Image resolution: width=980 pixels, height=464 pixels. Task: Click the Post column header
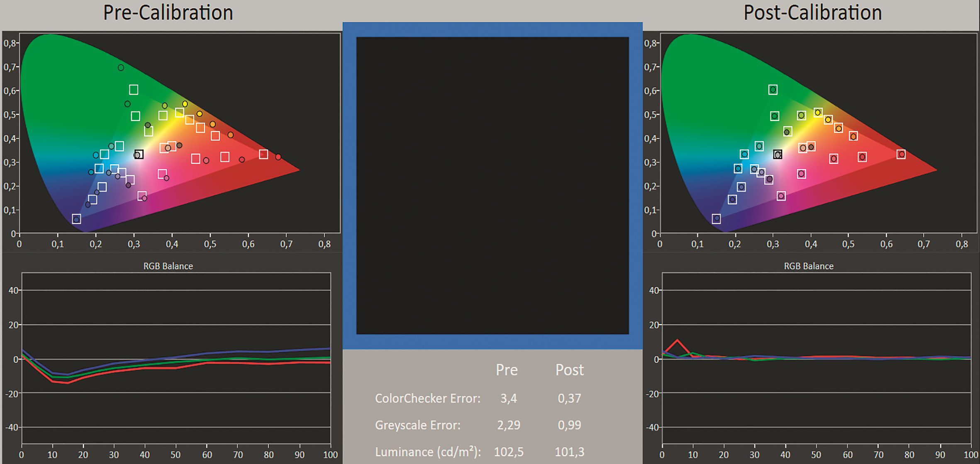569,370
